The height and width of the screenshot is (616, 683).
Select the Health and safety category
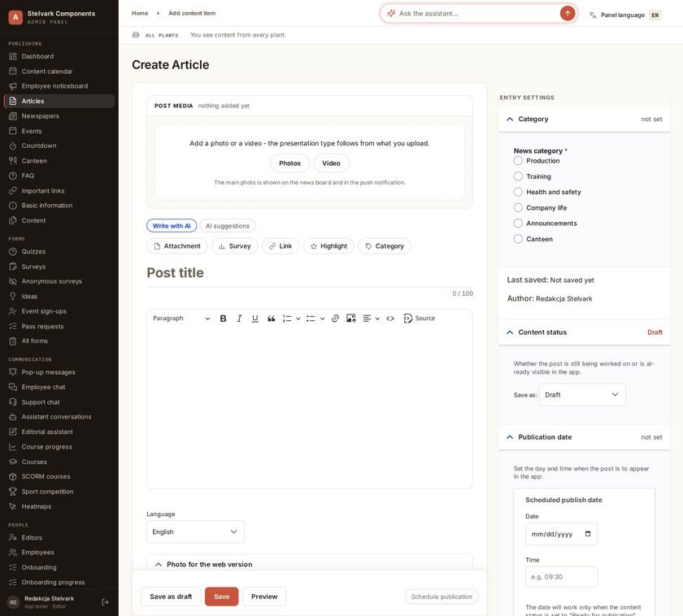(518, 192)
